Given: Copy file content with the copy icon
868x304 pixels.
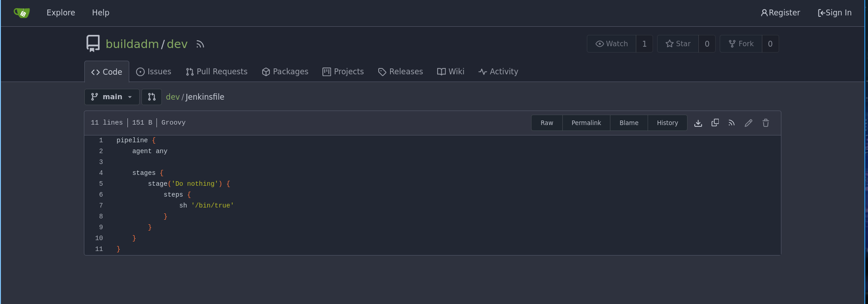Looking at the screenshot, I should pos(715,123).
